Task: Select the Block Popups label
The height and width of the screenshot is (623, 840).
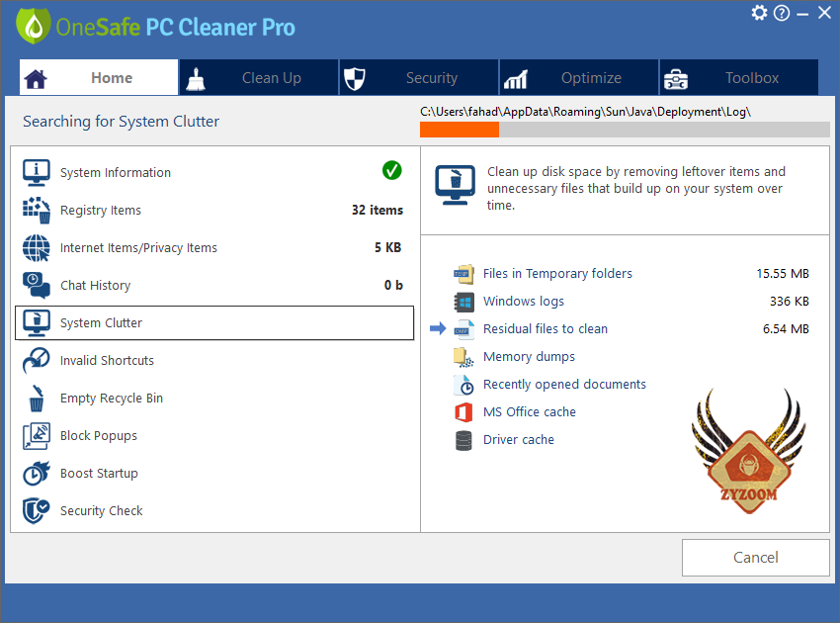Action: pos(99,435)
